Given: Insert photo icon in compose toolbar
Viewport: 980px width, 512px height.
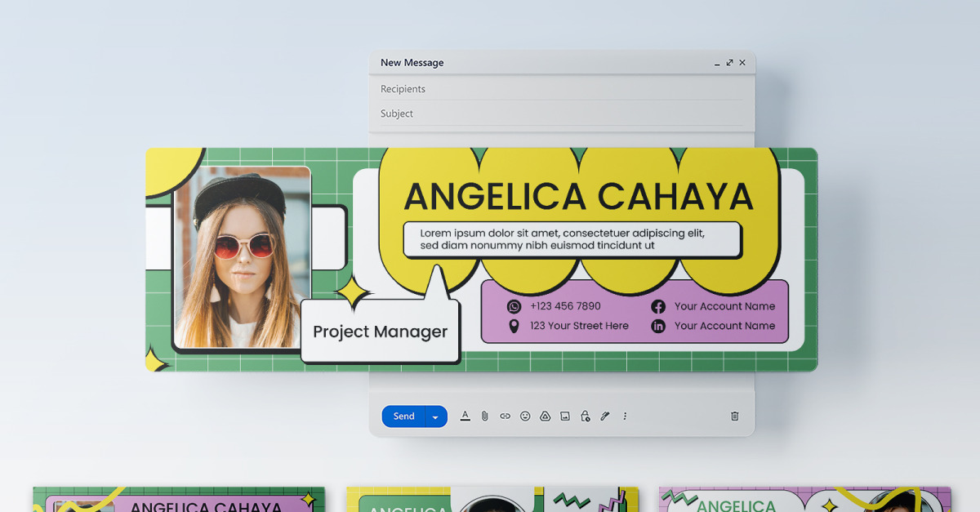Looking at the screenshot, I should click(565, 416).
